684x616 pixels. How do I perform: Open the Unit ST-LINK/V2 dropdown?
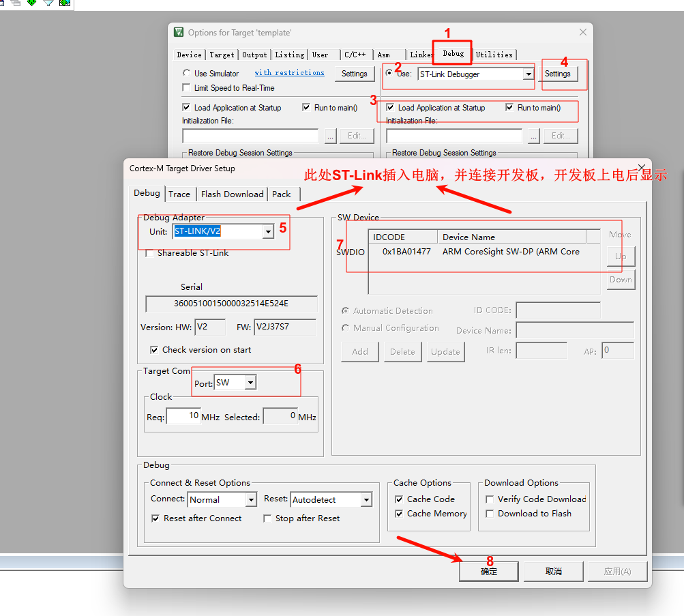[268, 231]
